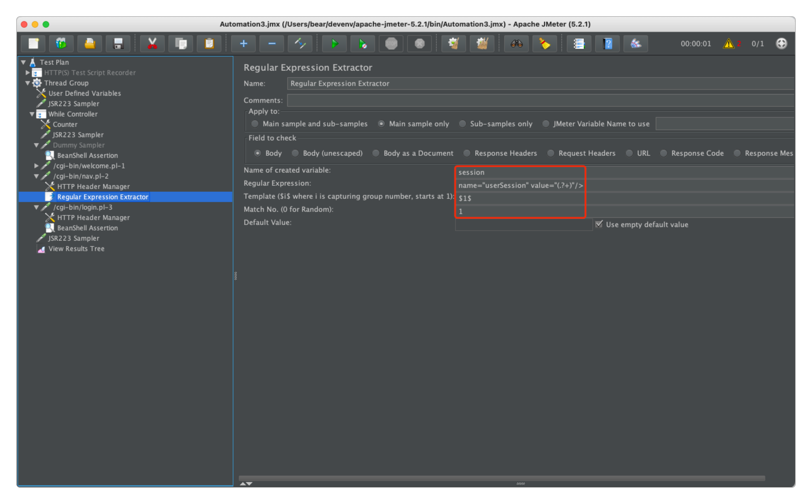The width and height of the screenshot is (812, 504).
Task: Select the Counter tree element
Action: pyautogui.click(x=65, y=125)
